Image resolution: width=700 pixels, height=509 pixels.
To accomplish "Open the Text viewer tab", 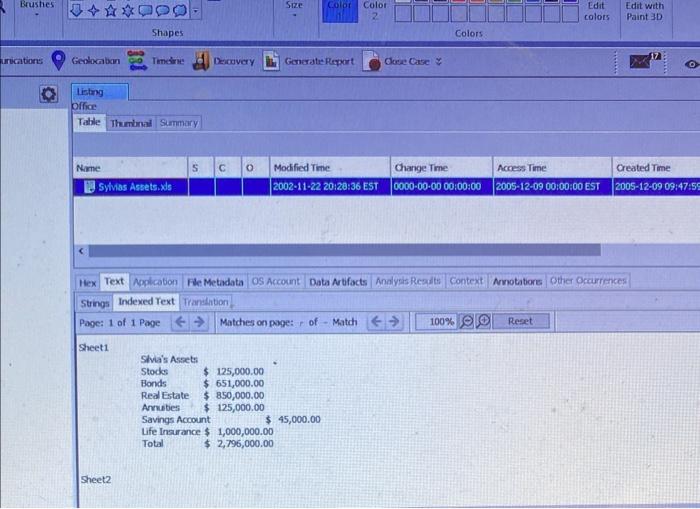I will (x=114, y=281).
